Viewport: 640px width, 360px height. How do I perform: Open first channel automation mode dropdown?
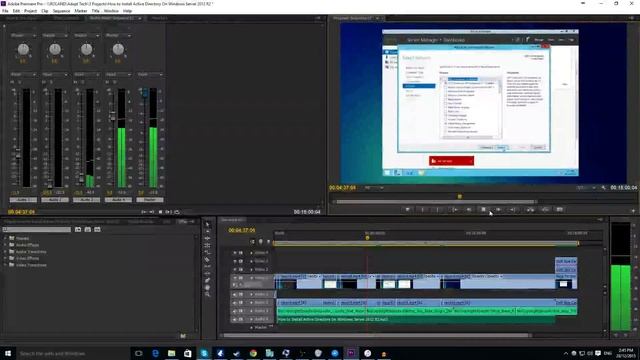23,75
